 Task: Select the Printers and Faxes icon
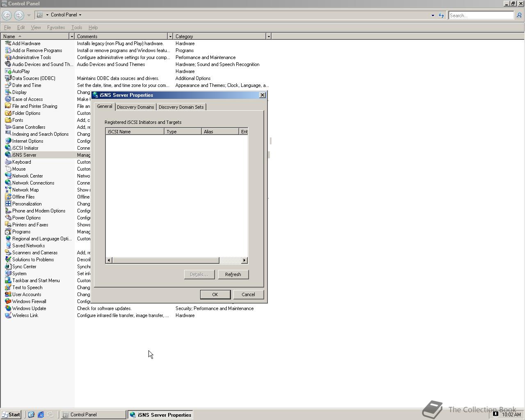coord(8,225)
